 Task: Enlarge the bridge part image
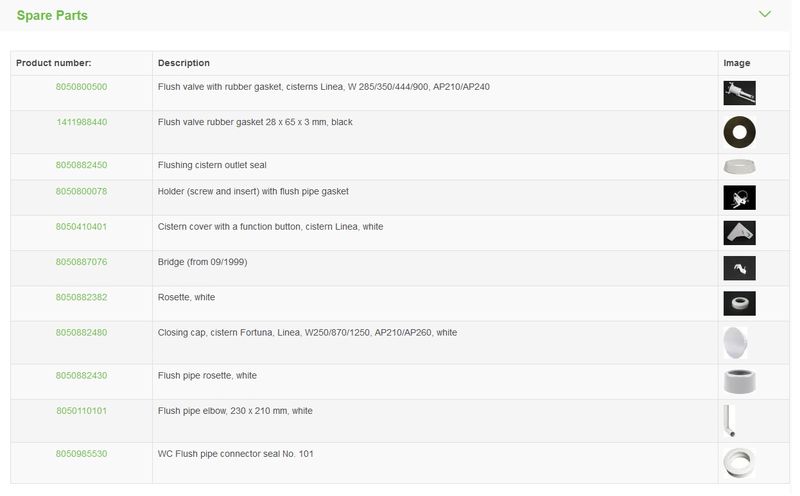click(739, 268)
